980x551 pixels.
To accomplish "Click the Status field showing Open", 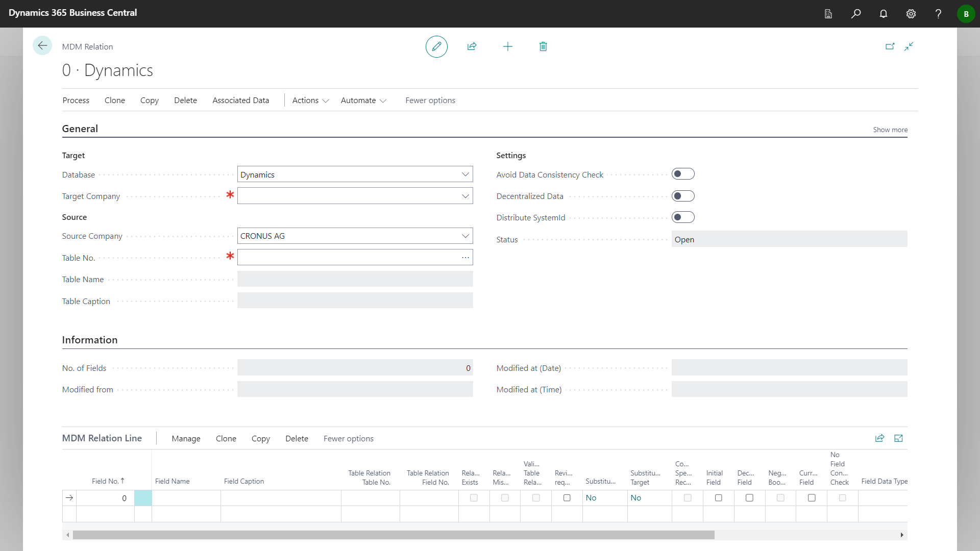I will (789, 239).
